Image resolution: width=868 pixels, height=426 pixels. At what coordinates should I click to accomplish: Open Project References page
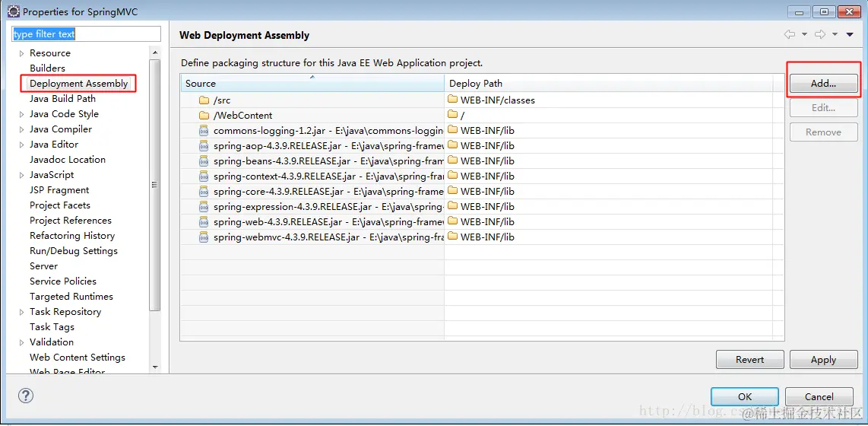70,221
